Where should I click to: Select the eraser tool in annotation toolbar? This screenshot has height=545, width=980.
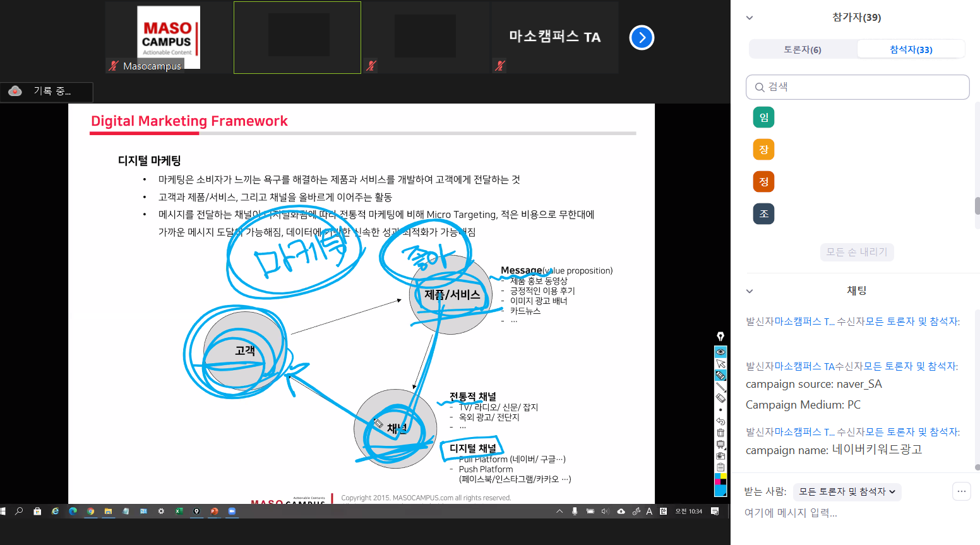[720, 398]
